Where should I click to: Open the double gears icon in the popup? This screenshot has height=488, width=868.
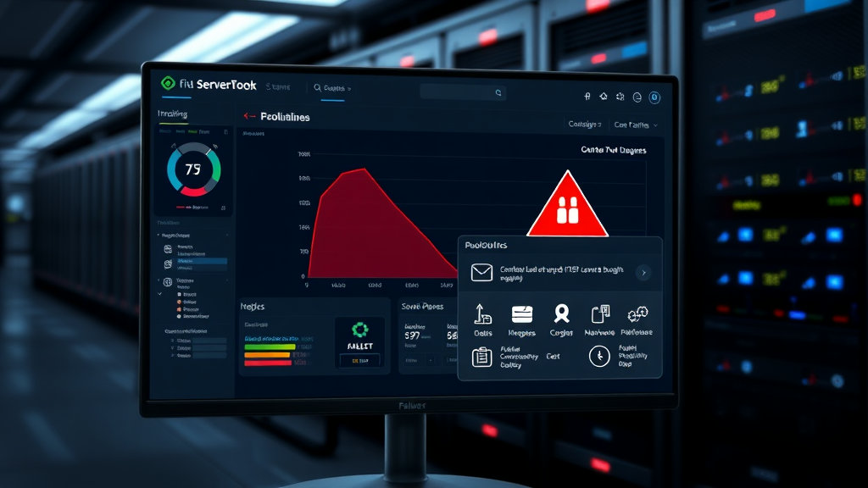637,314
